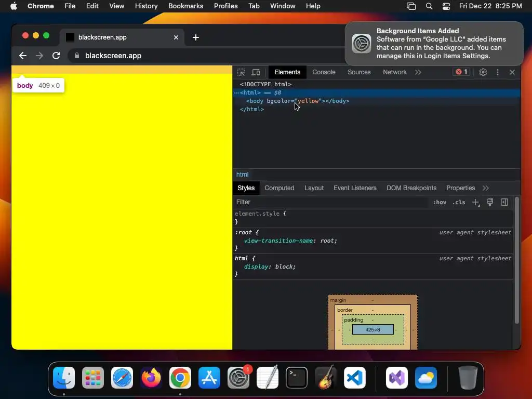
Task: Click the styles pane vertical scrollbar
Action: click(517, 261)
